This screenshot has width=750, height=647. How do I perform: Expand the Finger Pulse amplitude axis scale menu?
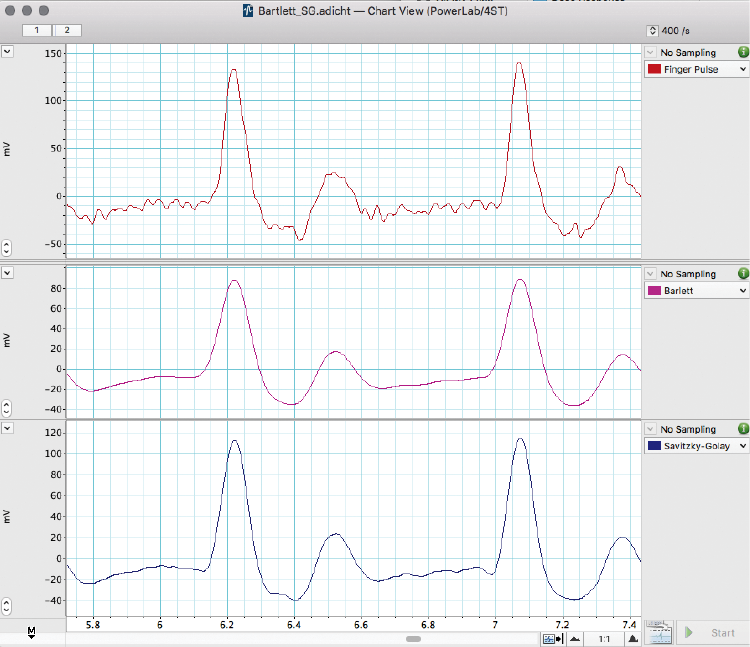pyautogui.click(x=7, y=53)
